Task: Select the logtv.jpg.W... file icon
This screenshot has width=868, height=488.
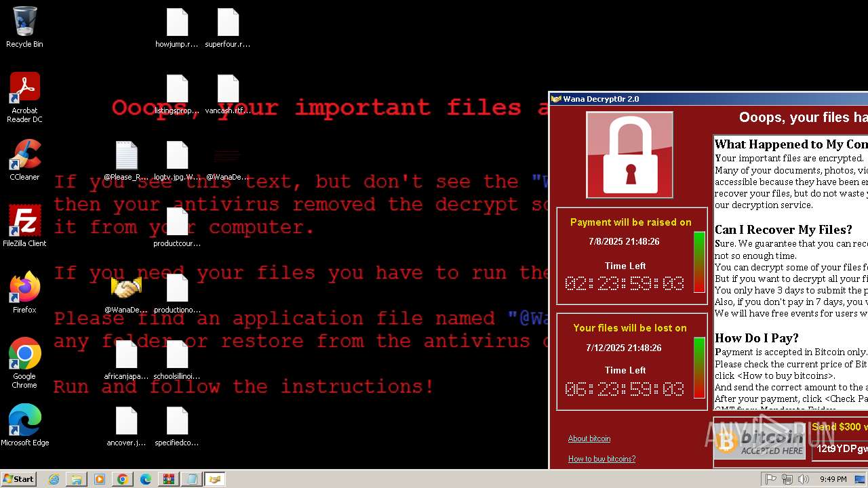Action: coord(177,161)
